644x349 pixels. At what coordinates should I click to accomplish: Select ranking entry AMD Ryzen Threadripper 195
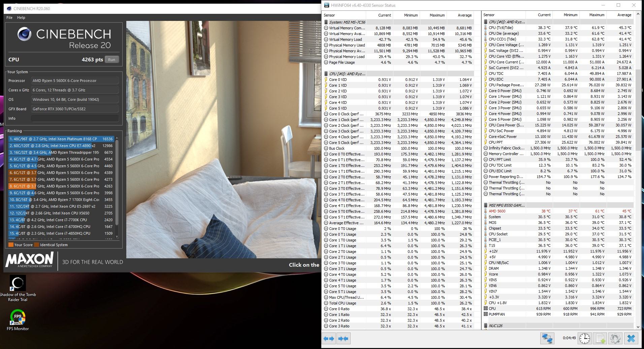point(61,152)
